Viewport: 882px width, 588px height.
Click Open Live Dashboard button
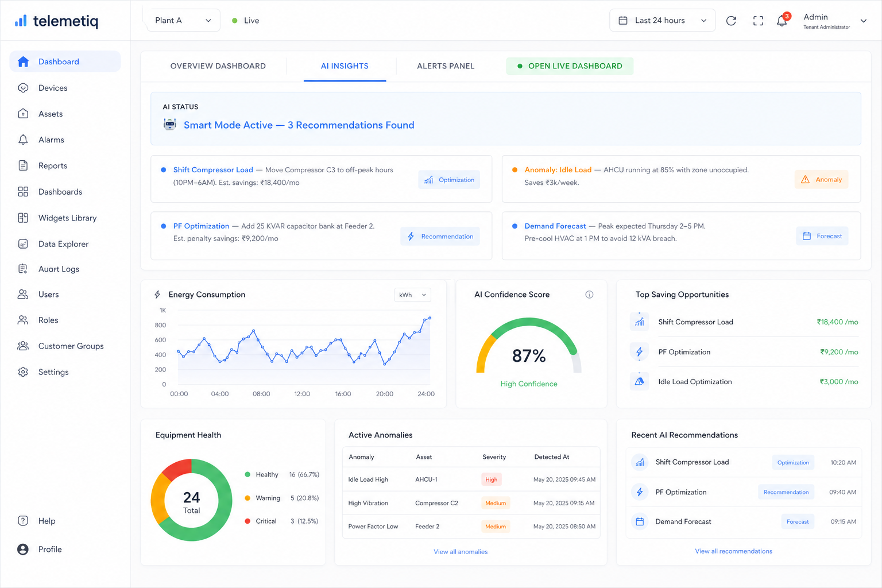[x=570, y=66]
